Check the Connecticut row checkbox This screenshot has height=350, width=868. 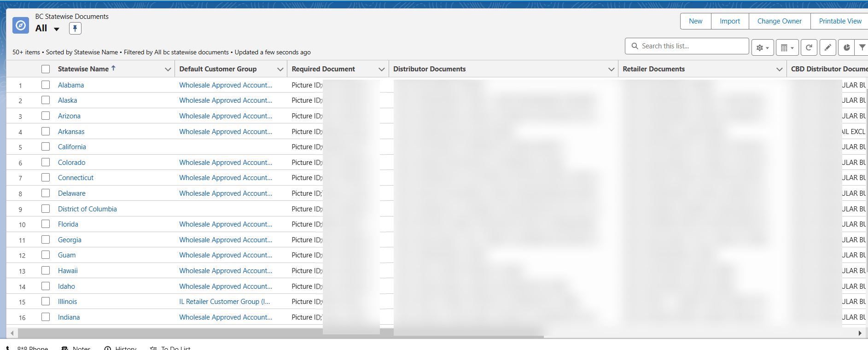click(46, 177)
